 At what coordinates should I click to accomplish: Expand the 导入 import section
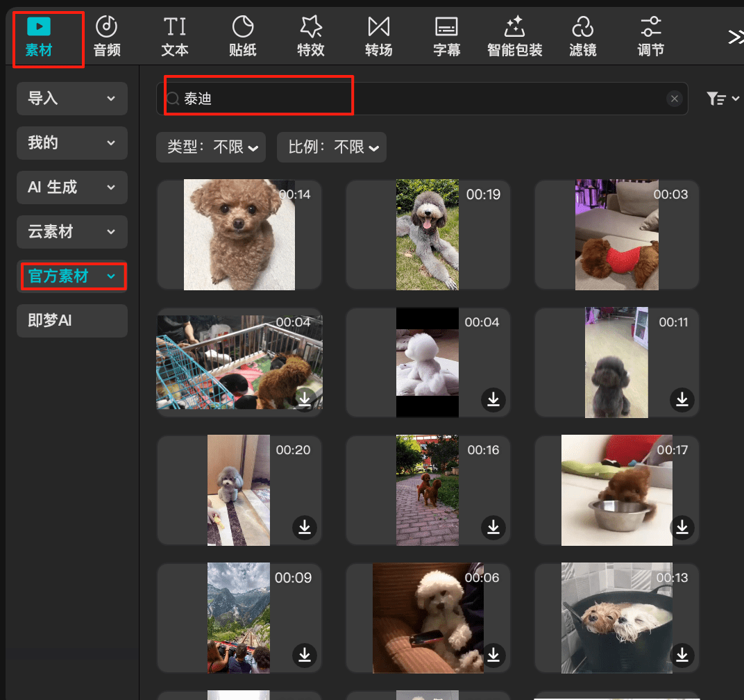coord(72,99)
